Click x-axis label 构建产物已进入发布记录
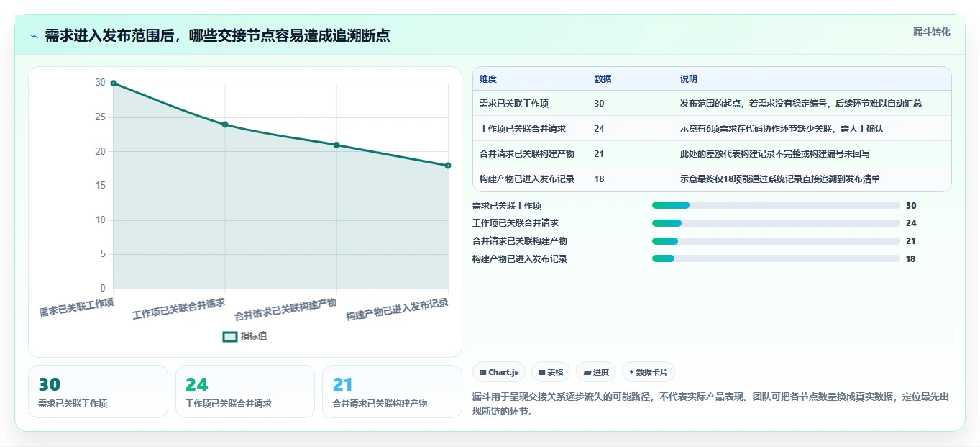980x447 pixels. 397,310
